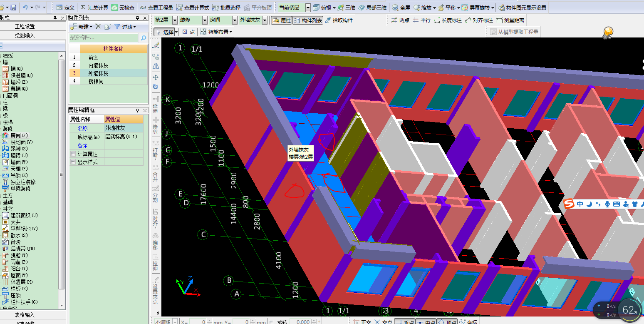This screenshot has height=324, width=644.
Task: Select the 平行 parallel axis tool
Action: [421, 20]
